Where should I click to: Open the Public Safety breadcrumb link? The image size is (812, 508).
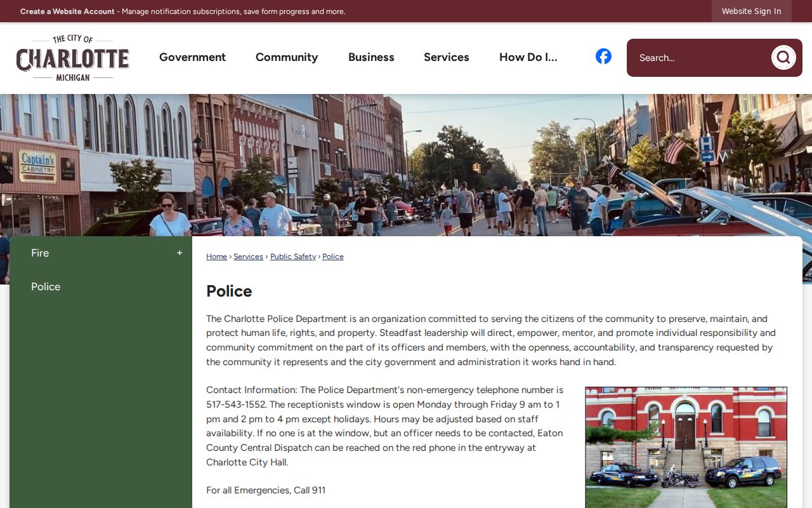click(x=293, y=257)
